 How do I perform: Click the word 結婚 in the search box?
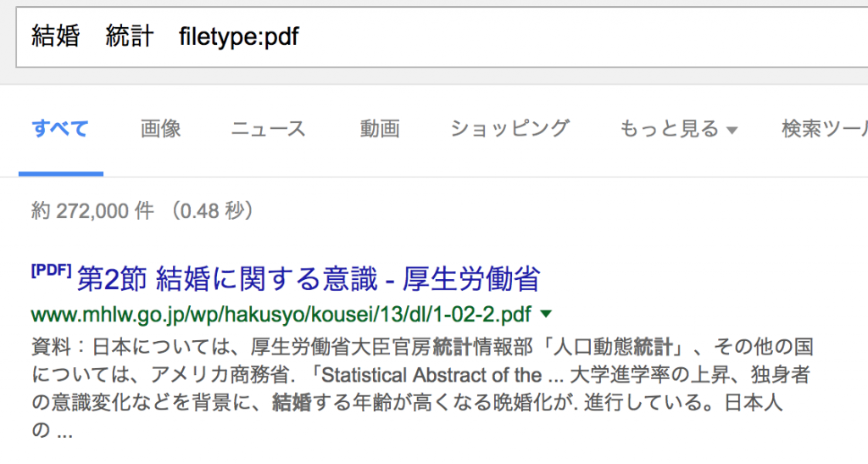56,37
